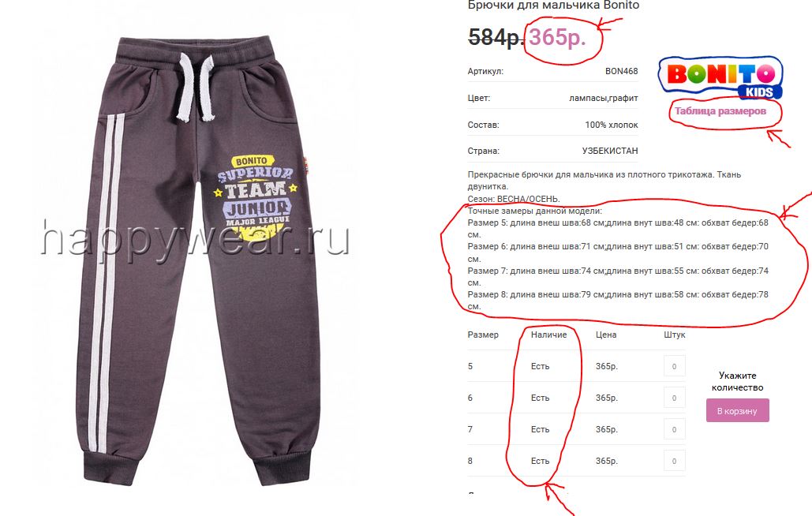Click the discounted price 365р.
This screenshot has height=516, width=812.
[557, 37]
